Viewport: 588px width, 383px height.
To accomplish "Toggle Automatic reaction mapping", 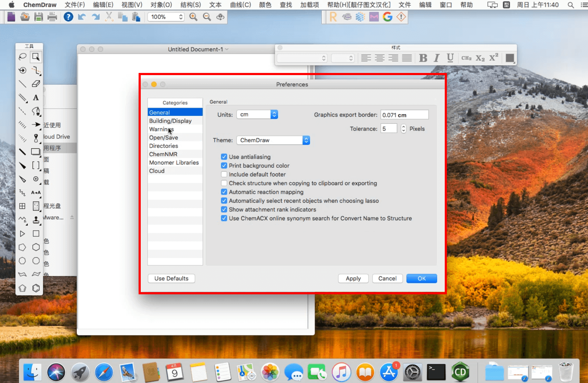I will coord(224,192).
